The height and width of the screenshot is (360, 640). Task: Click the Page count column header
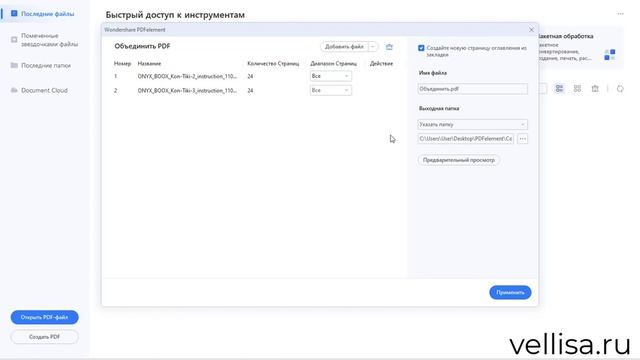[x=273, y=64]
